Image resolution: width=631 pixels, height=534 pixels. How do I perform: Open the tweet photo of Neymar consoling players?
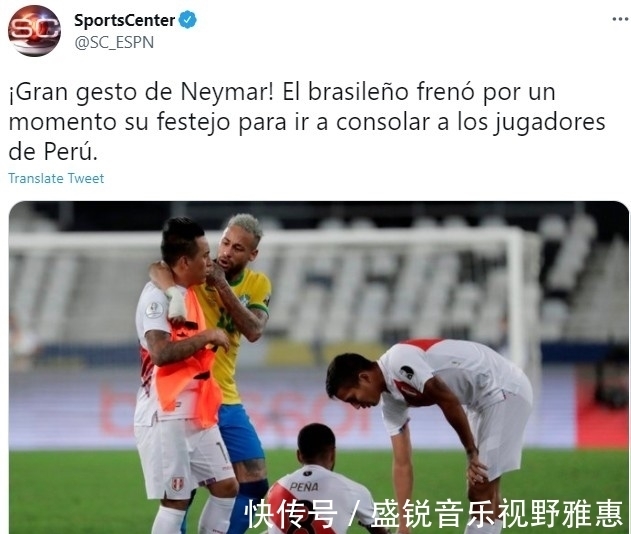(319, 367)
